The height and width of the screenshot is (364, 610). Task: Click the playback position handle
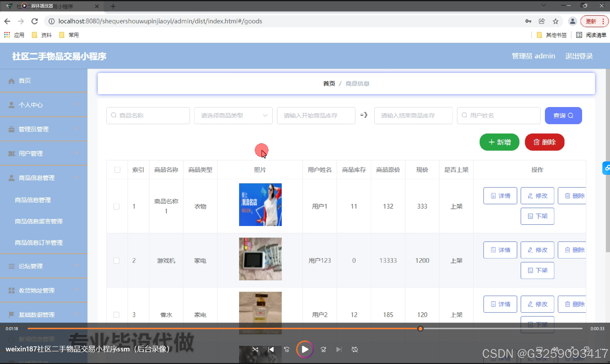click(420, 328)
